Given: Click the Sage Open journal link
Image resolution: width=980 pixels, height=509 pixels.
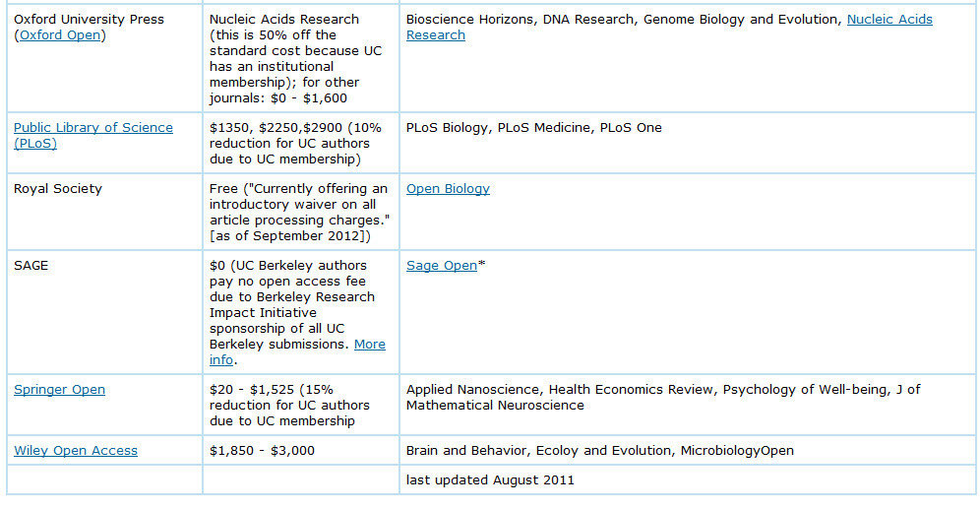Looking at the screenshot, I should [x=441, y=266].
